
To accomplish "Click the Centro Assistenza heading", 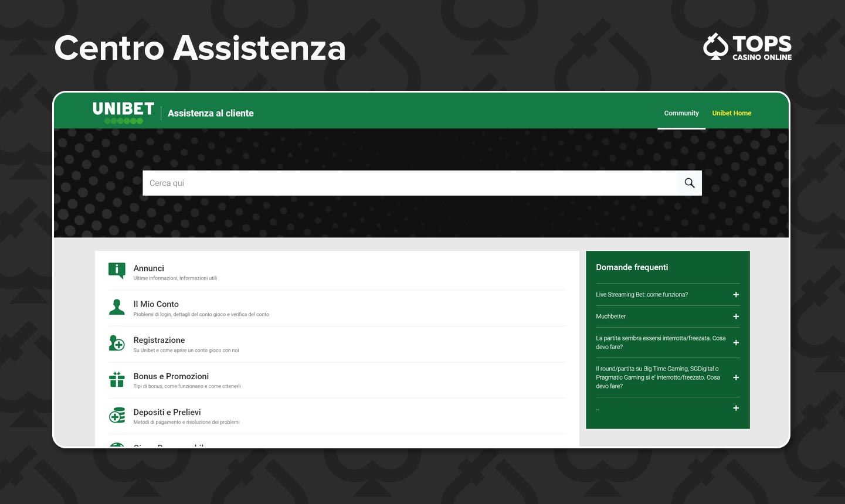I will point(200,47).
